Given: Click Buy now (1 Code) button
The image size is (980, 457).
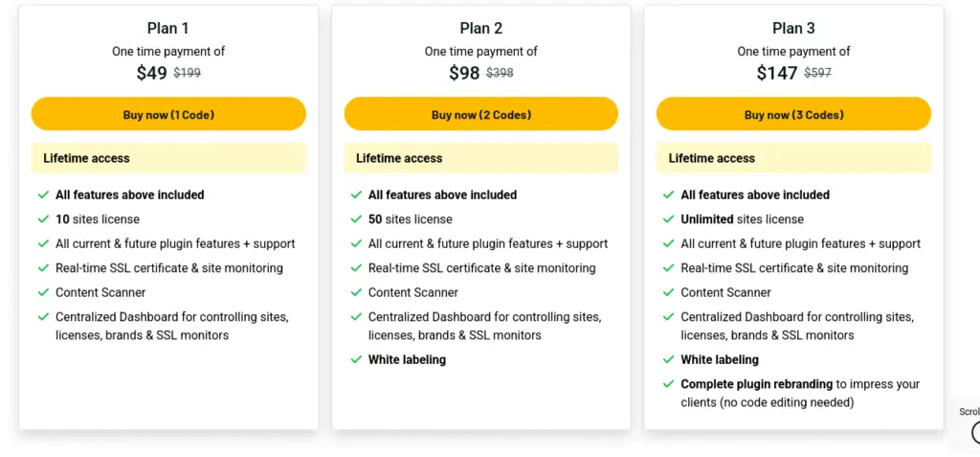Looking at the screenshot, I should point(168,115).
